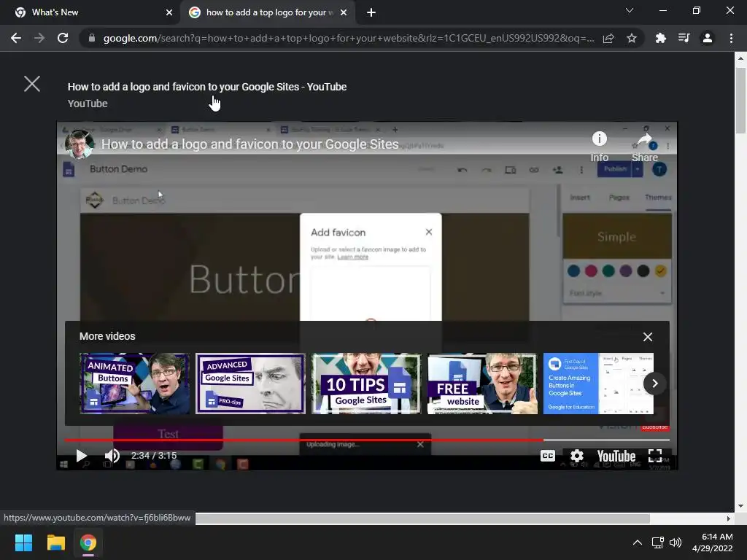Close the What's New tab

(x=169, y=12)
